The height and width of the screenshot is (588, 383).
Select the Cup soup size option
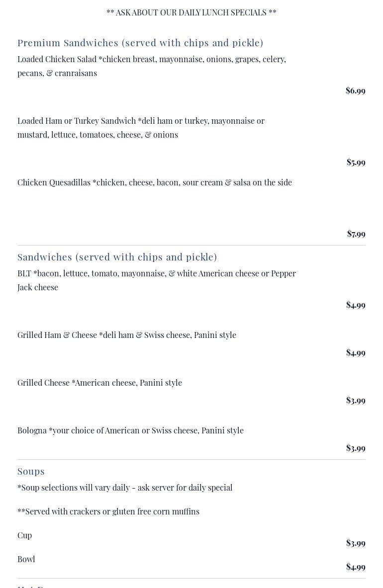point(24,535)
